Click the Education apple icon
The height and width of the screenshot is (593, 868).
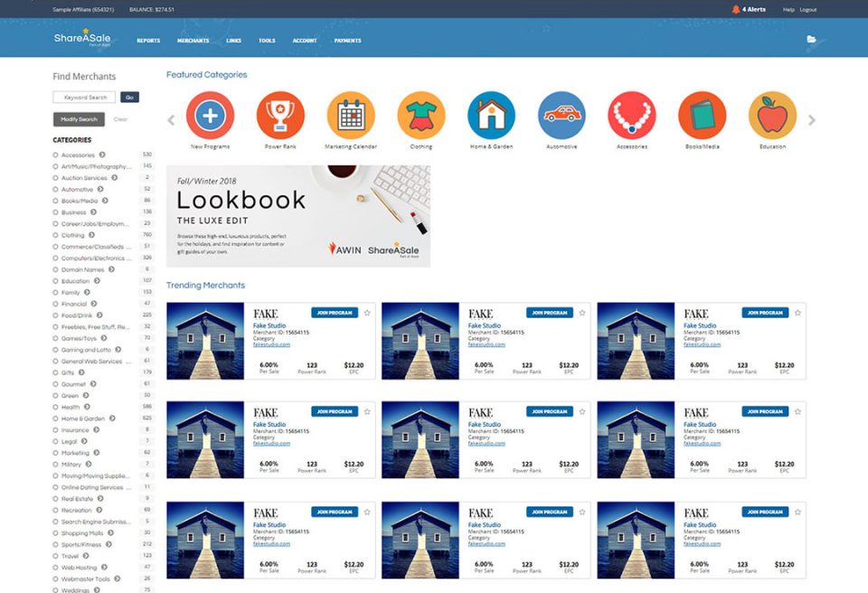(x=772, y=116)
